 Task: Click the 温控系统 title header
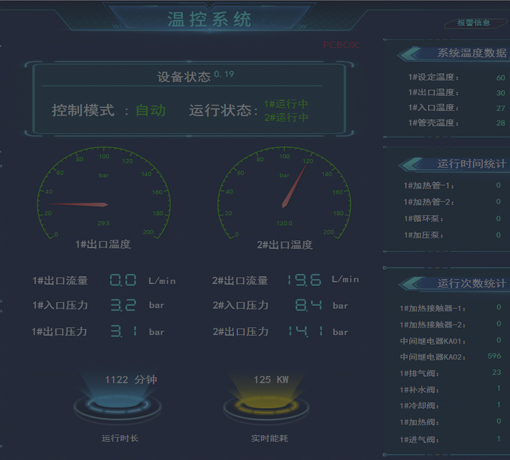[x=209, y=19]
